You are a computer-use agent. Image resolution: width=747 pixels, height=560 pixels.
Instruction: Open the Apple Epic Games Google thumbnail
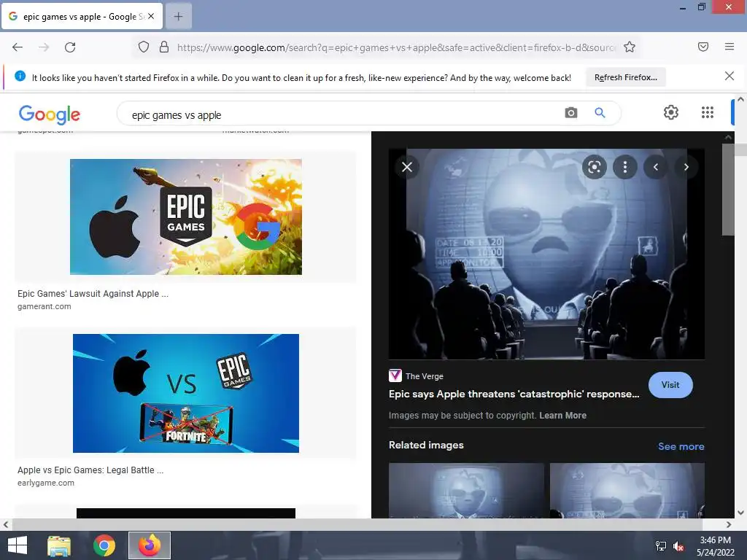pos(186,217)
